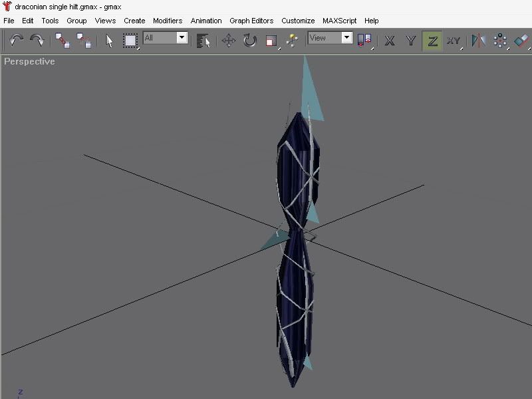Pick the Rectangular Selection Region tool

130,41
